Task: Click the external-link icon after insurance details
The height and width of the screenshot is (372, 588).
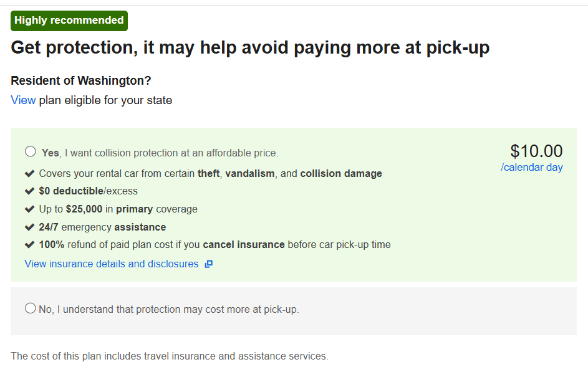Action: point(209,264)
